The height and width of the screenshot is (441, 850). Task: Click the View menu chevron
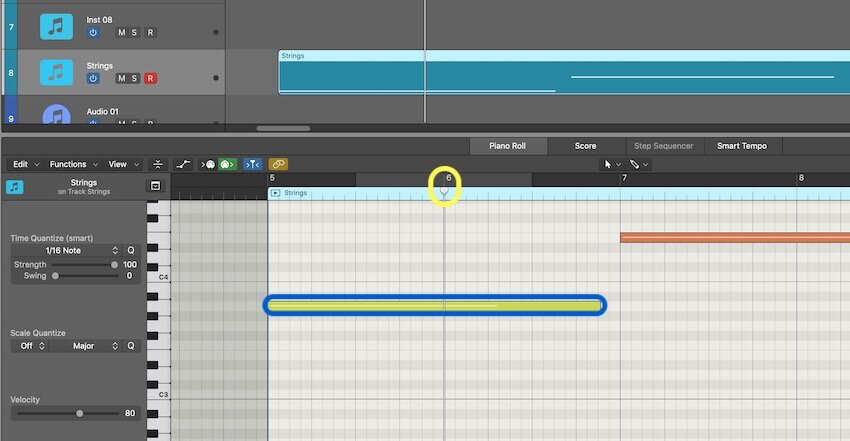(x=137, y=165)
